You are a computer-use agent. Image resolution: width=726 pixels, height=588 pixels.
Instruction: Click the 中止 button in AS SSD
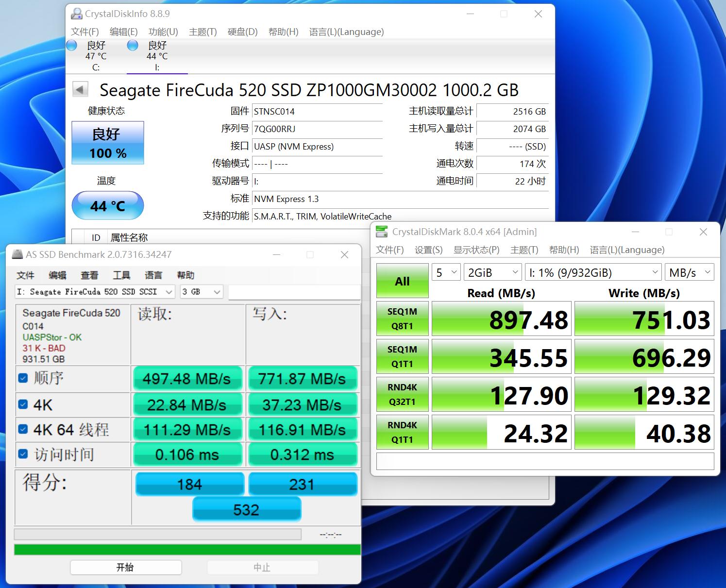[x=262, y=567]
